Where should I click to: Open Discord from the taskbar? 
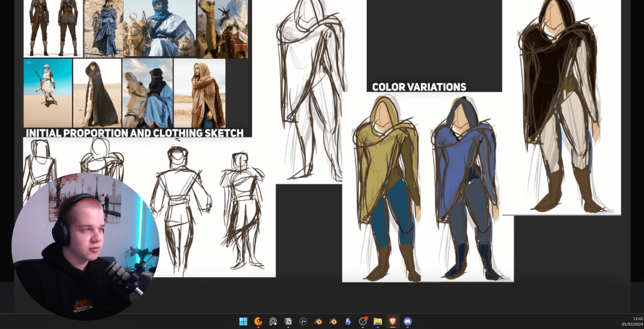(x=407, y=321)
